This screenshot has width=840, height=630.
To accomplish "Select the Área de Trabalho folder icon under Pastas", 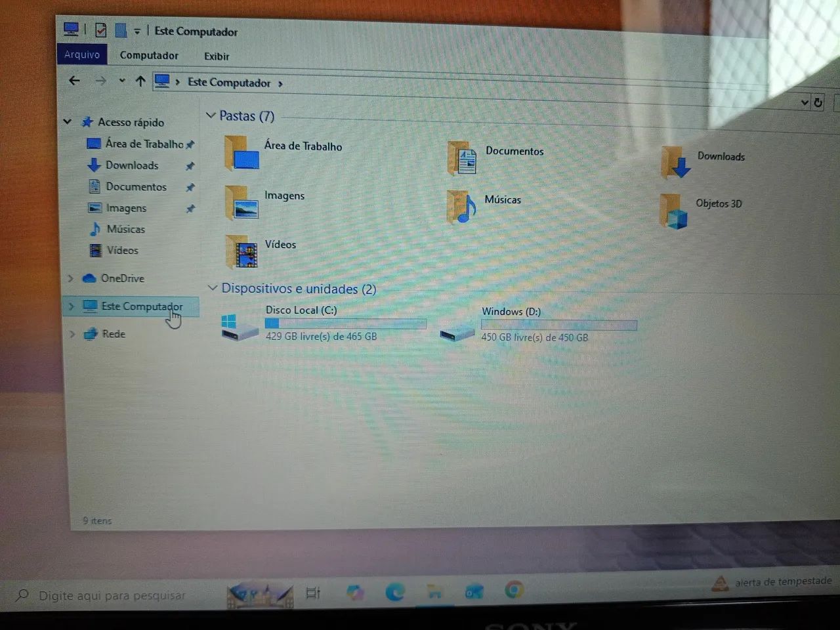I will 241,152.
